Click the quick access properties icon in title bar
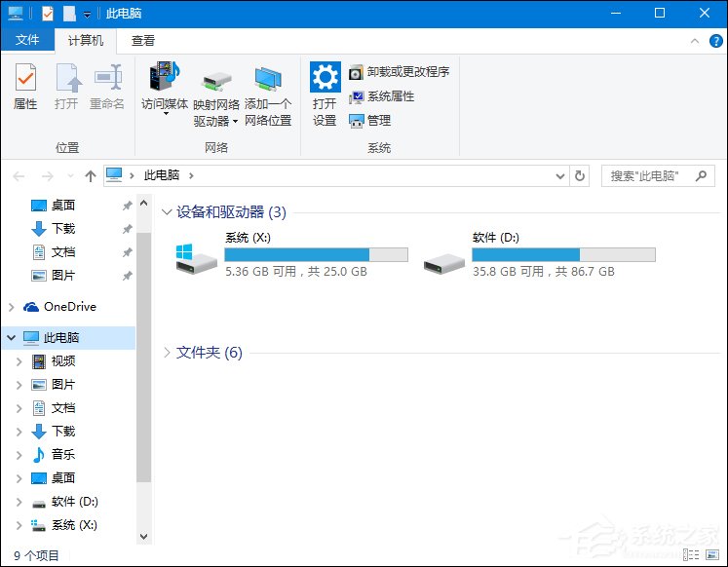728x567 pixels. click(x=48, y=14)
